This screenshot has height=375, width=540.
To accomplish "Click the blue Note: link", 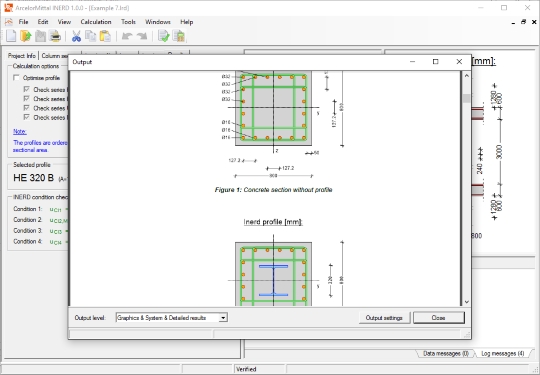I will pyautogui.click(x=20, y=132).
